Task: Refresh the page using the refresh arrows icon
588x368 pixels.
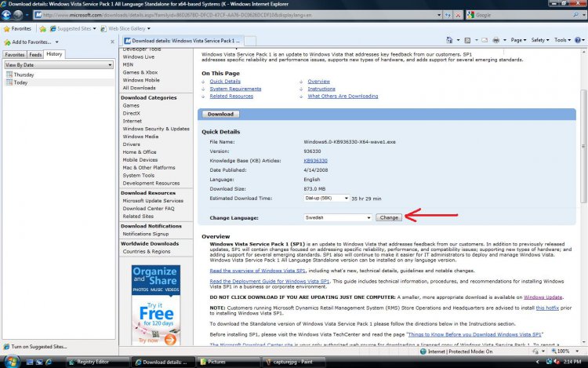Action: pyautogui.click(x=448, y=15)
